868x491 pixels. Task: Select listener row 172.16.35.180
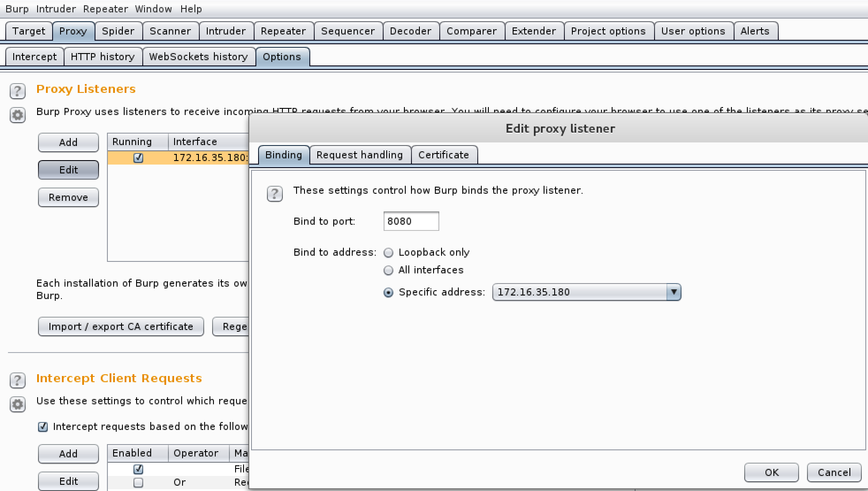tap(179, 158)
